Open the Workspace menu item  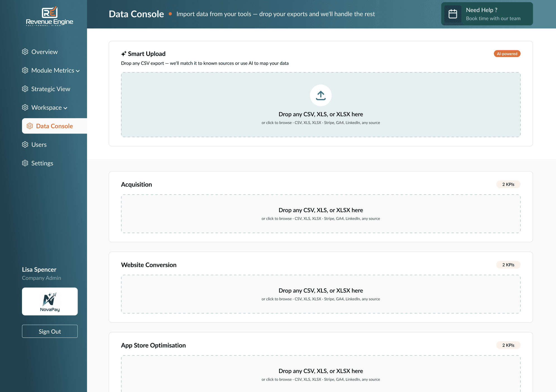[47, 107]
